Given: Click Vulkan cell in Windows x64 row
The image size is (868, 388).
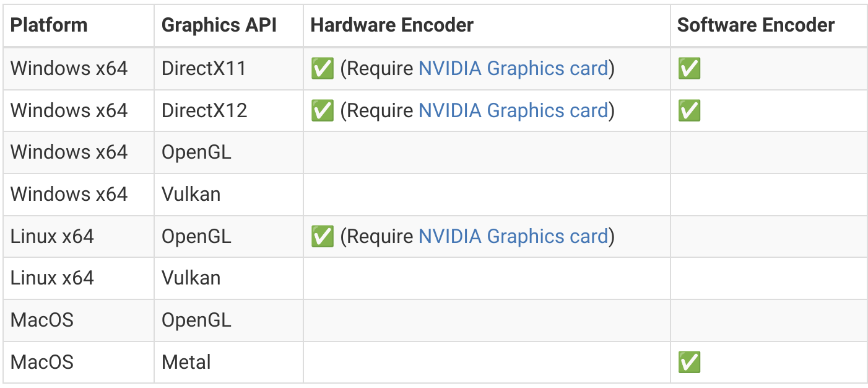Looking at the screenshot, I should tap(228, 194).
